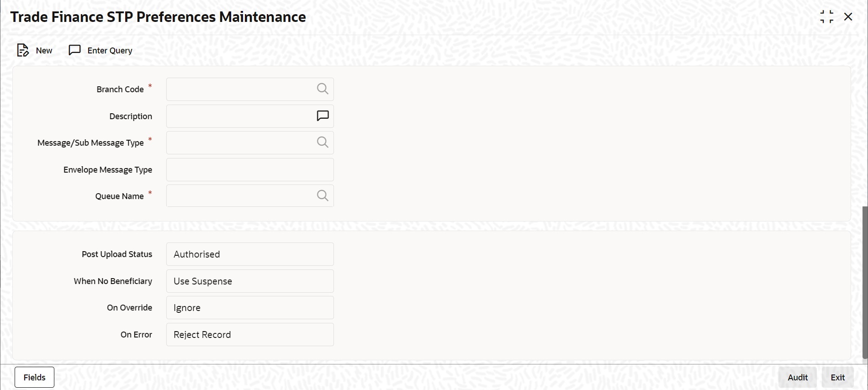
Task: Click the minimize window corner-arrows icon
Action: click(826, 17)
